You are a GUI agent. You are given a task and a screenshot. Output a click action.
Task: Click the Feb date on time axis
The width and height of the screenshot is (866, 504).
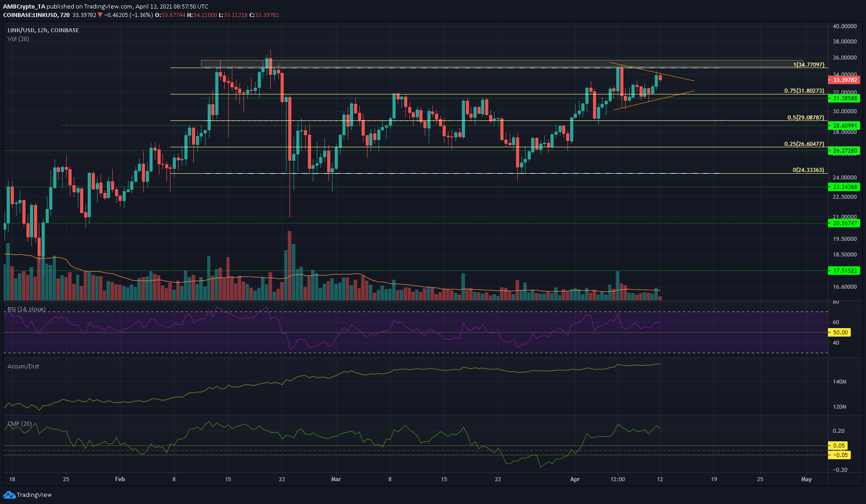(x=120, y=479)
